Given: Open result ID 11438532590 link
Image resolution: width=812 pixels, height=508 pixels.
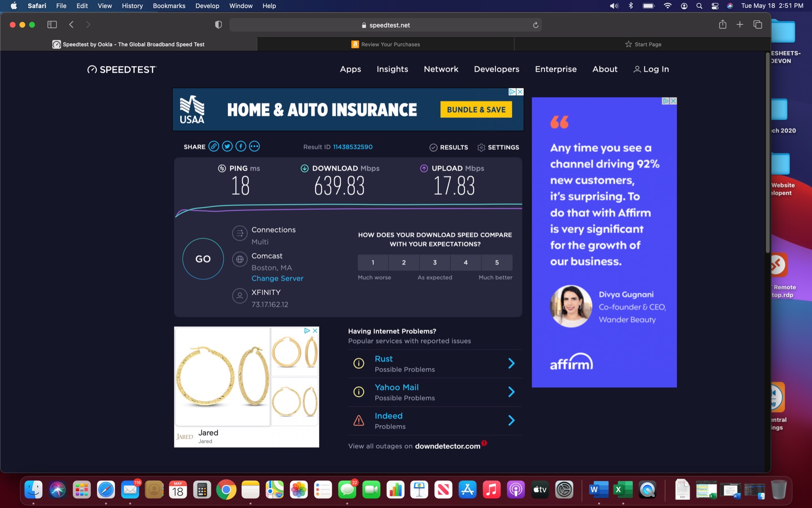Looking at the screenshot, I should click(352, 147).
